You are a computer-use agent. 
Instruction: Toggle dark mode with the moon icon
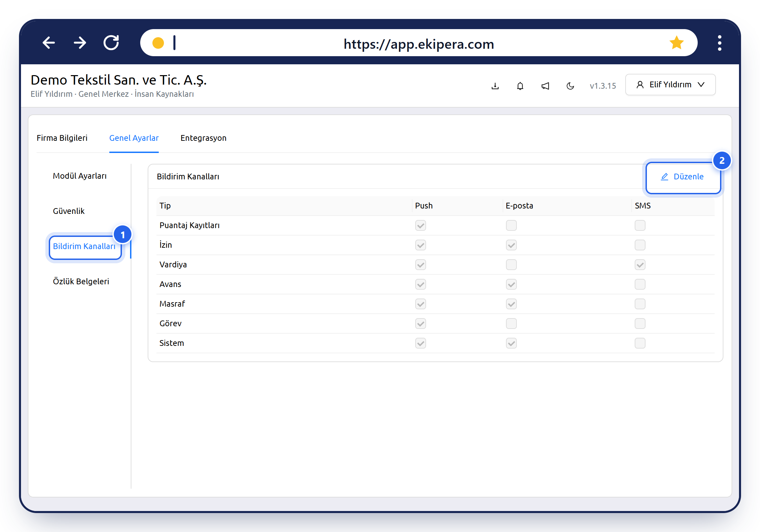pos(570,86)
